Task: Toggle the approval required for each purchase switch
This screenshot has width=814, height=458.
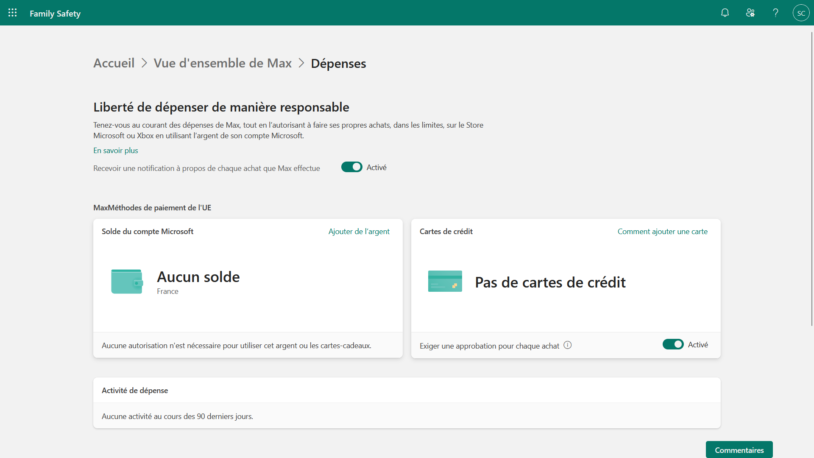Action: pyautogui.click(x=673, y=344)
